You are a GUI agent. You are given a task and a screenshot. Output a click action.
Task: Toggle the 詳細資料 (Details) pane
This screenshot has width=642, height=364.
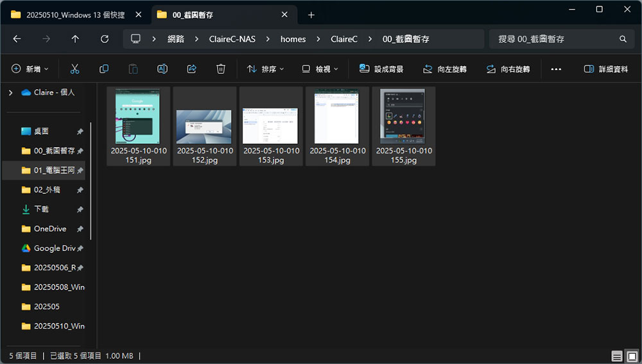click(x=606, y=69)
